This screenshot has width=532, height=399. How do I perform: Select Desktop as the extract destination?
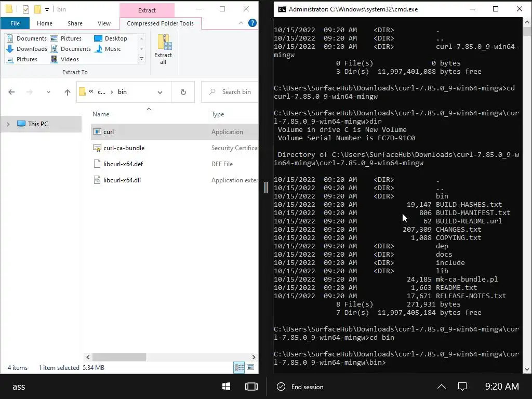(111, 38)
